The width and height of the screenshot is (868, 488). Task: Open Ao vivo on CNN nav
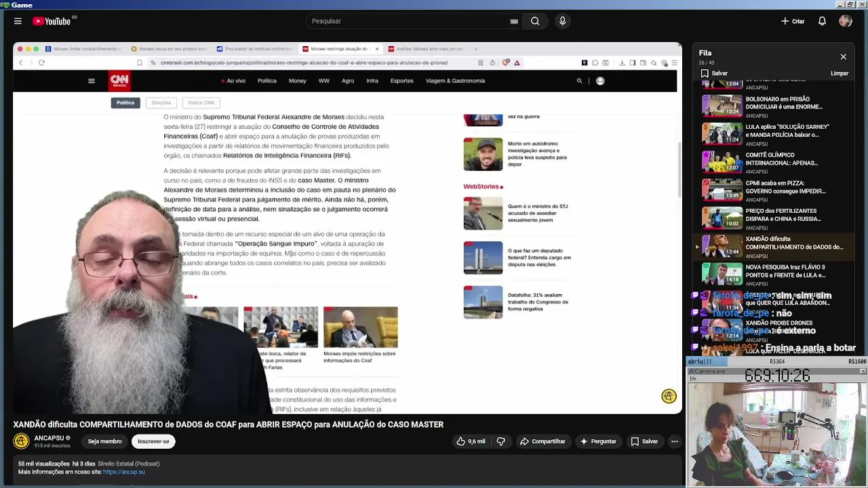pos(233,81)
